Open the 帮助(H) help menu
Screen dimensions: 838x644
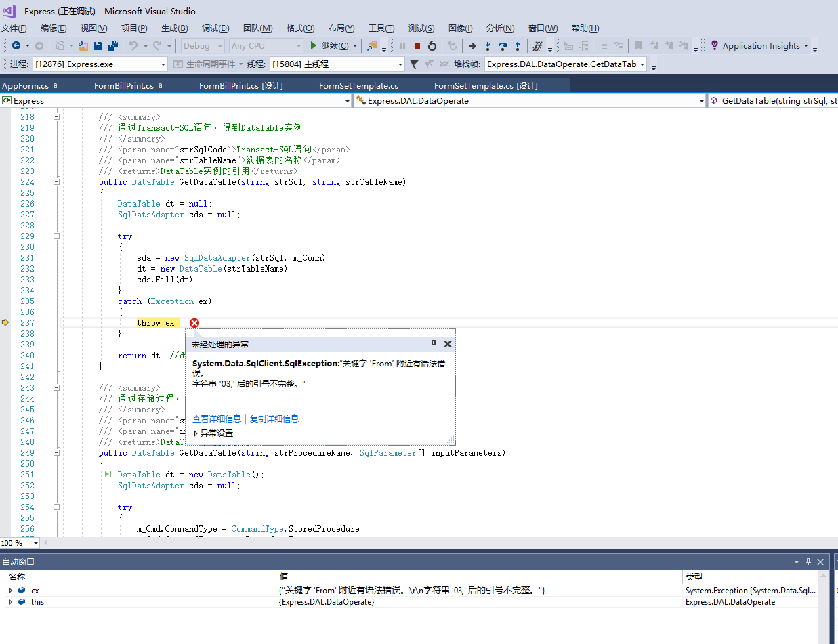pyautogui.click(x=585, y=28)
